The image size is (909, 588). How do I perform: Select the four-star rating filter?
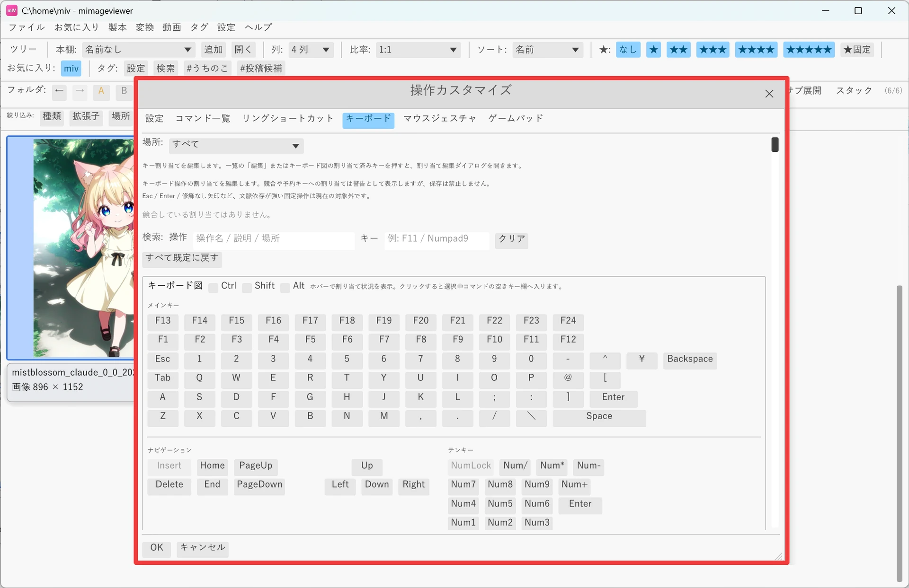click(756, 50)
